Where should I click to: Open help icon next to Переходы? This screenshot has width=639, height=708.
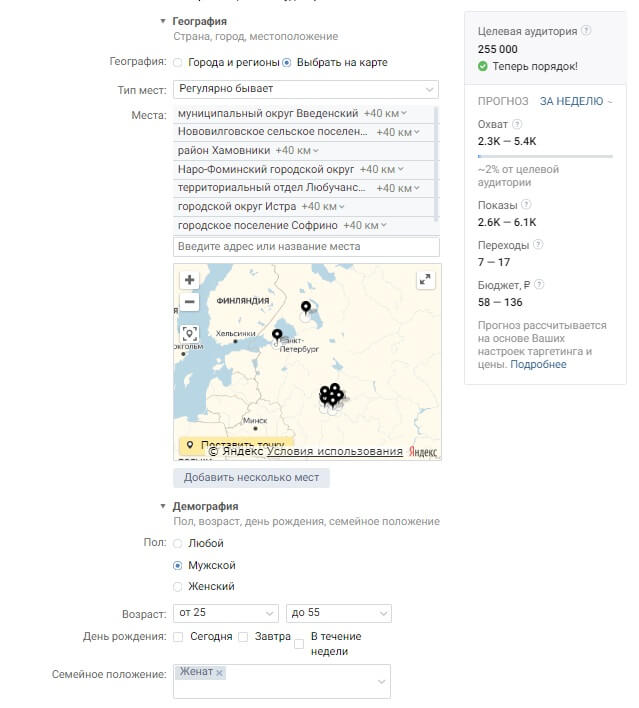tap(538, 245)
